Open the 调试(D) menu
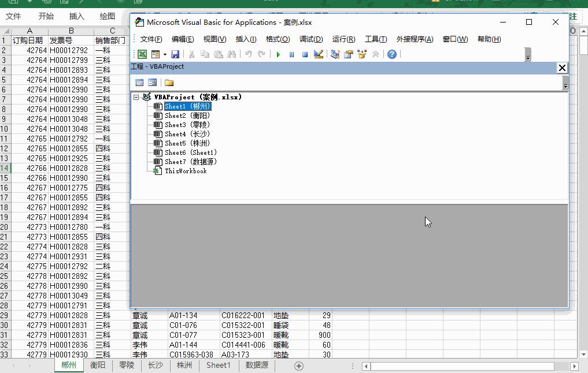 click(x=311, y=39)
